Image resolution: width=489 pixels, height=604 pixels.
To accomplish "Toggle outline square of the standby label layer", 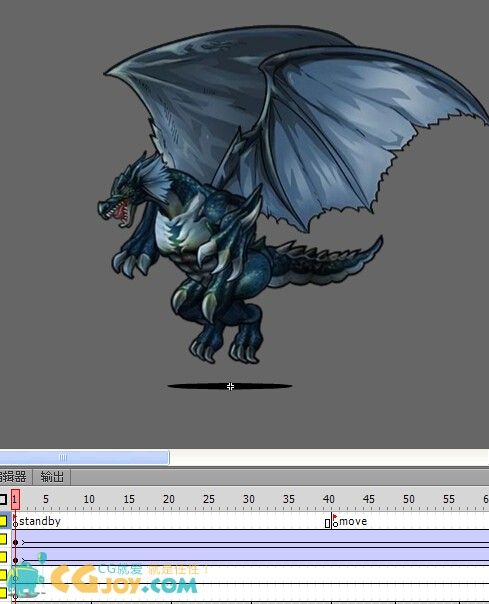I will 3,521.
